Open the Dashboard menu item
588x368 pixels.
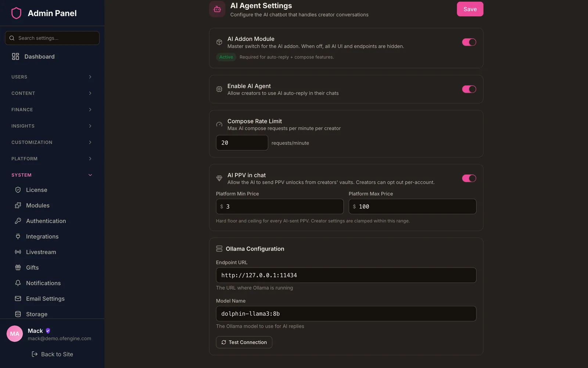(52, 56)
